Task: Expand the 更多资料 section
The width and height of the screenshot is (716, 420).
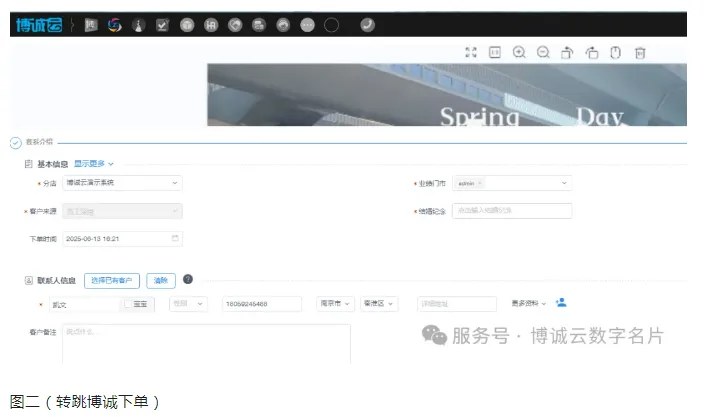Action: (529, 303)
